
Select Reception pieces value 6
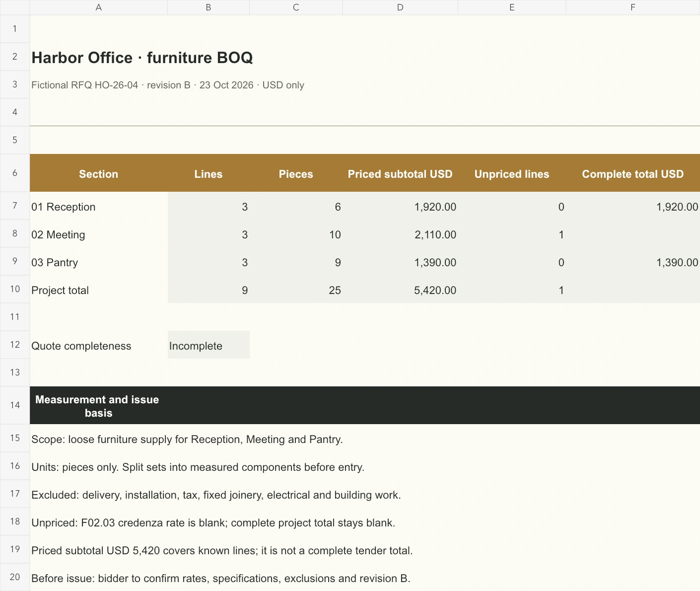click(296, 206)
